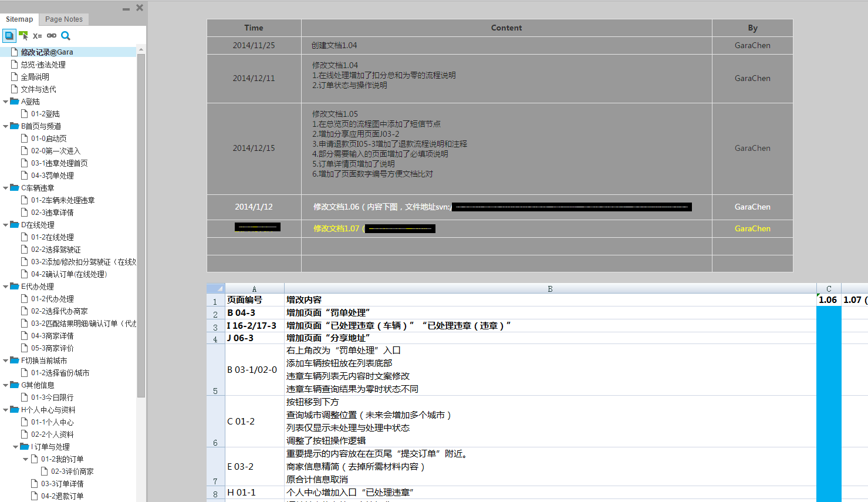Collapse the H个人中心与资料 folder
Screen dimensions: 868x502
click(x=6, y=410)
